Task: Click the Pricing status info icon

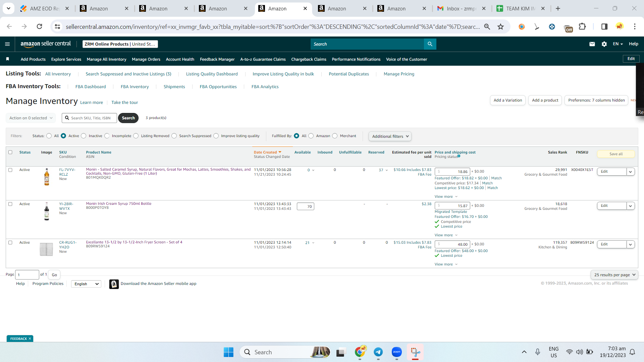Action: [459, 156]
